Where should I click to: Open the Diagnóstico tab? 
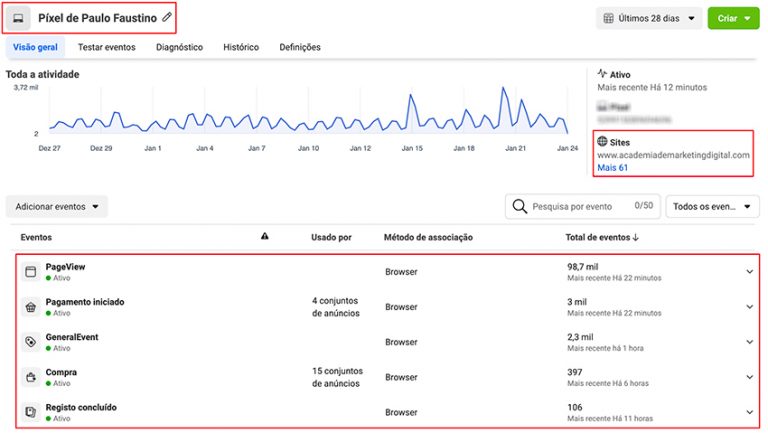click(x=179, y=48)
